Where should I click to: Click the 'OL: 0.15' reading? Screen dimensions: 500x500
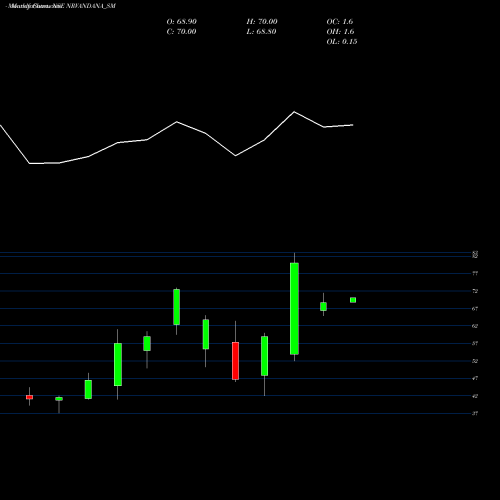coord(342,41)
